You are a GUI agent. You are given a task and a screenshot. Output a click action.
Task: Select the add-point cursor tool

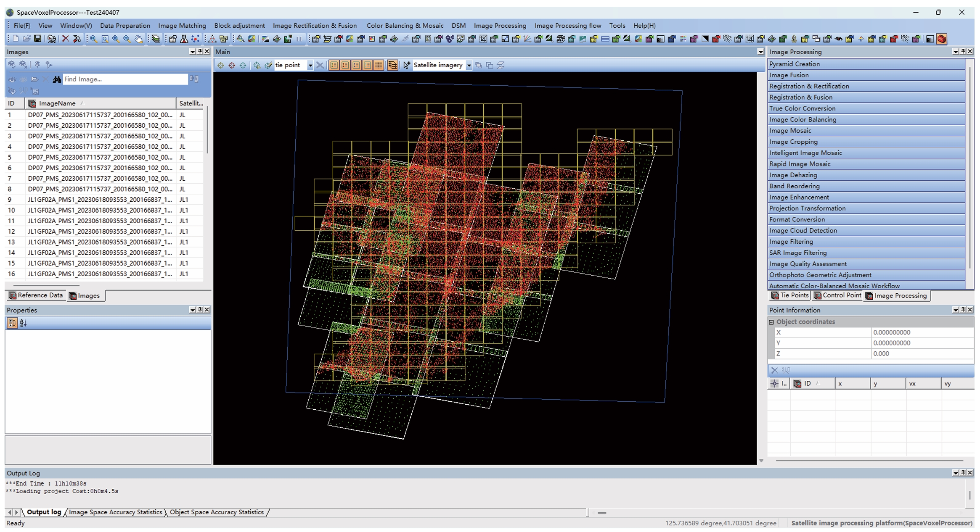pos(406,65)
